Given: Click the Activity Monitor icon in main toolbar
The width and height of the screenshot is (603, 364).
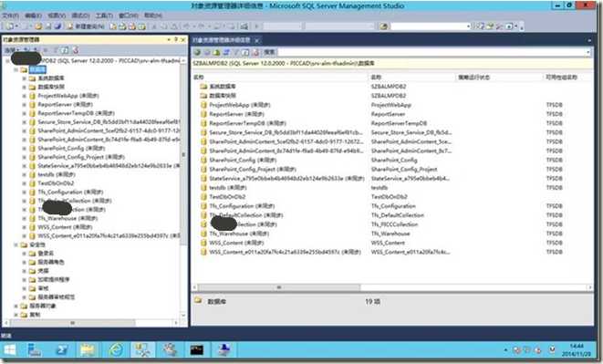Looking at the screenshot, I should click(x=244, y=26).
